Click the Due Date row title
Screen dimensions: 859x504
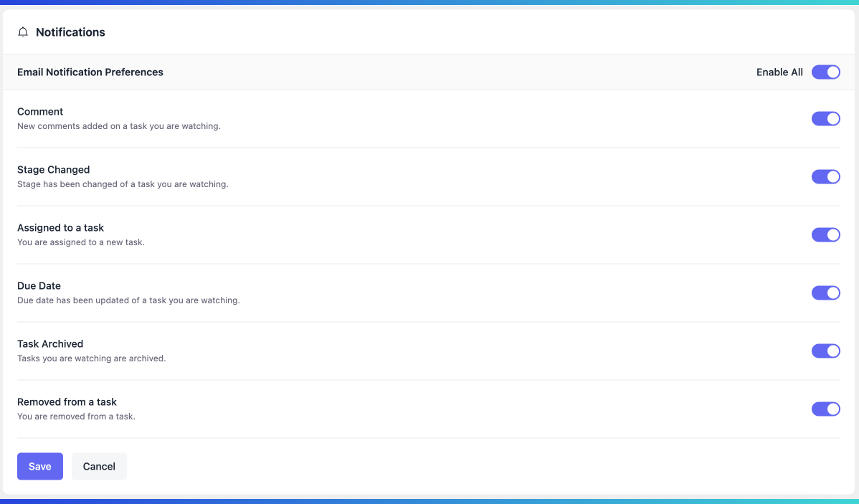pos(39,285)
